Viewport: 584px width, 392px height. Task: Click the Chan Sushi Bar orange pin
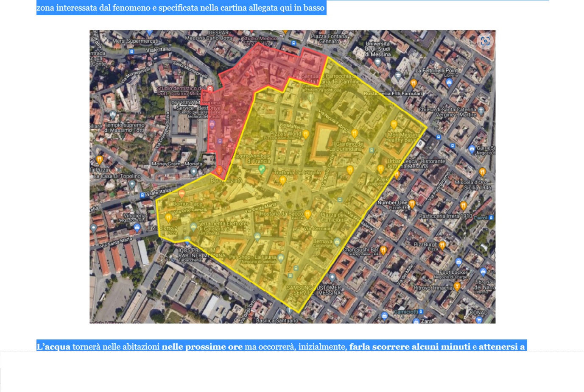pos(383,250)
